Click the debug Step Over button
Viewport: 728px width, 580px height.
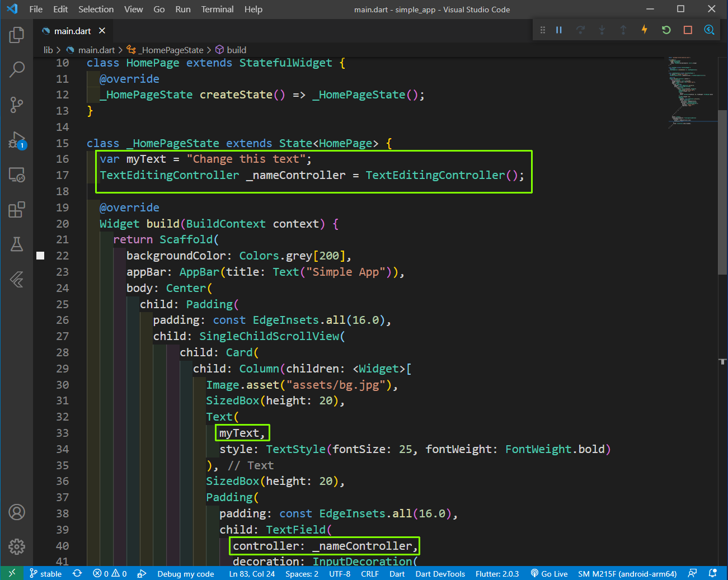(580, 30)
